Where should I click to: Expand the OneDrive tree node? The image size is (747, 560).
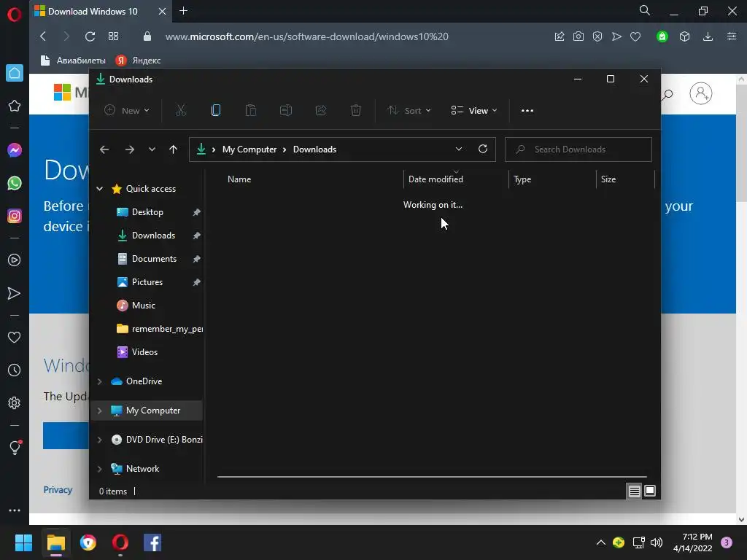point(99,381)
